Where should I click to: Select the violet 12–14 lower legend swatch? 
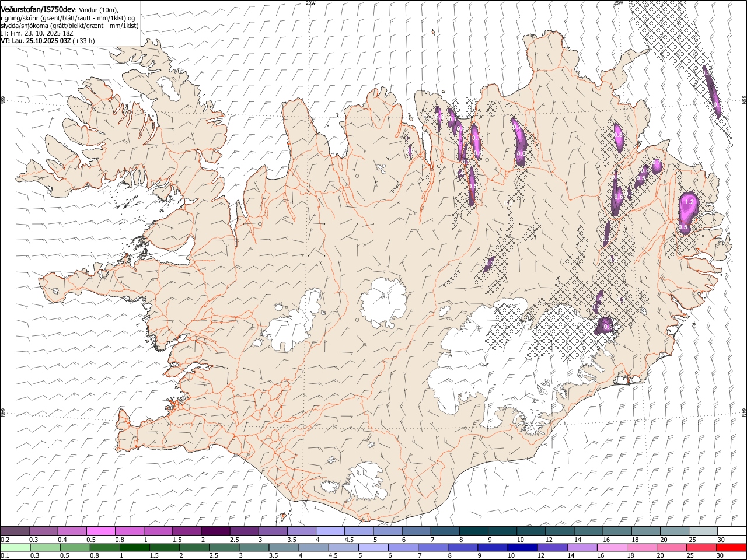(551, 548)
